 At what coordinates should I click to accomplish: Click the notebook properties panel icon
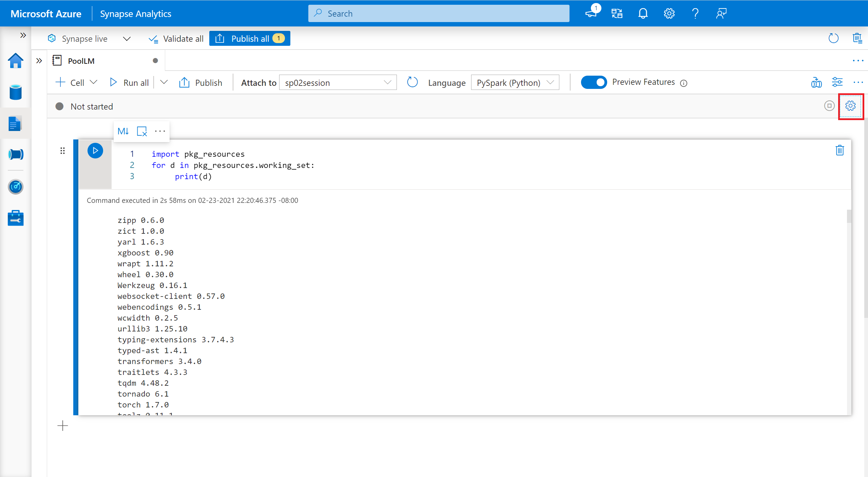tap(851, 106)
